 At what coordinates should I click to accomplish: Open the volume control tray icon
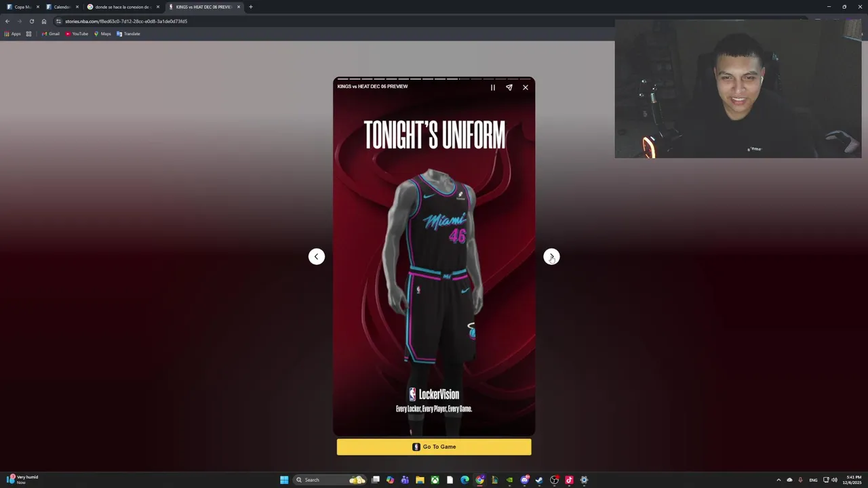click(x=834, y=480)
